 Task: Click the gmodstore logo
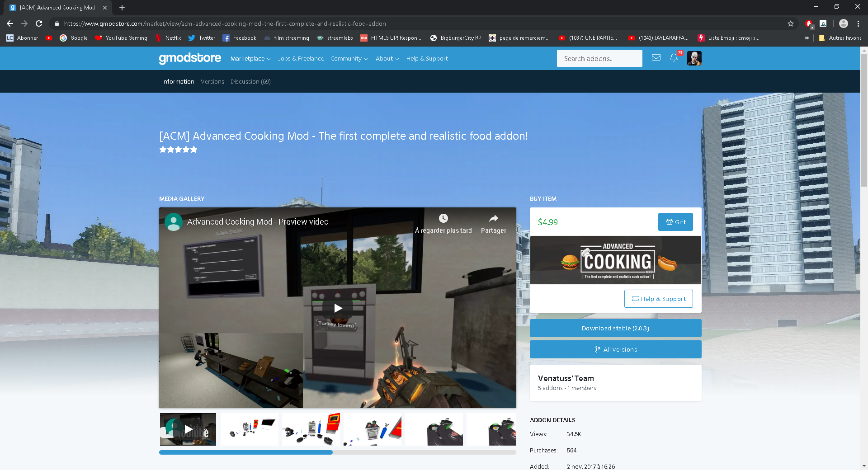190,58
